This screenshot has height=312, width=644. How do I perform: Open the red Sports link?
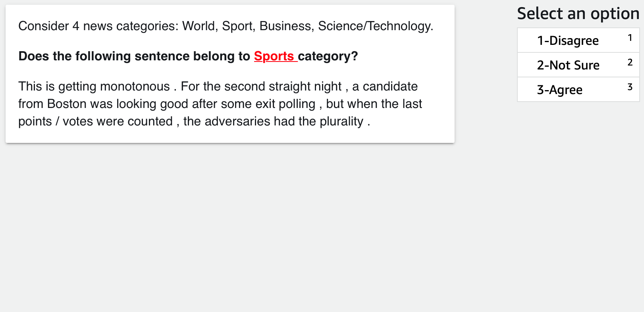(274, 56)
